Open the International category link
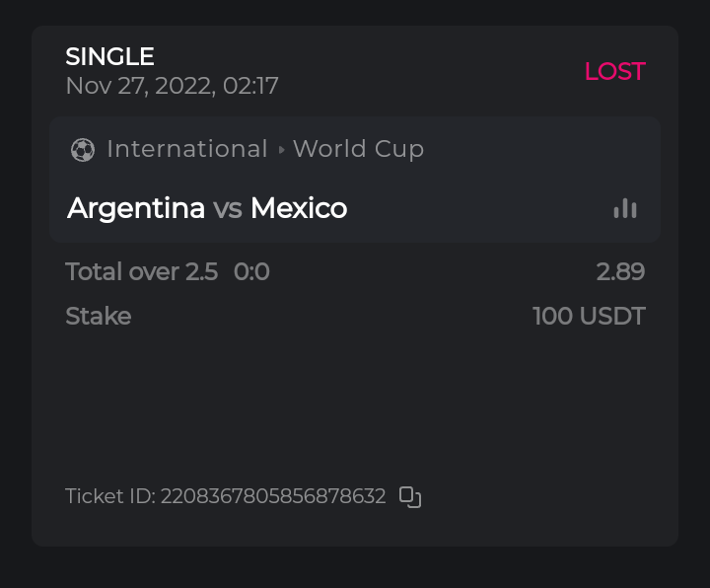The image size is (710, 588). 186,149
